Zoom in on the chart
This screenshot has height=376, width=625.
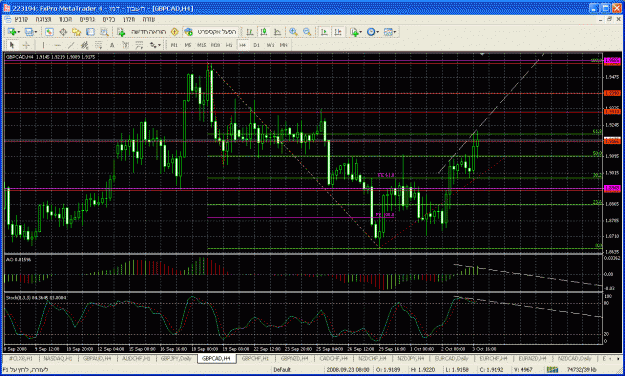(293, 32)
